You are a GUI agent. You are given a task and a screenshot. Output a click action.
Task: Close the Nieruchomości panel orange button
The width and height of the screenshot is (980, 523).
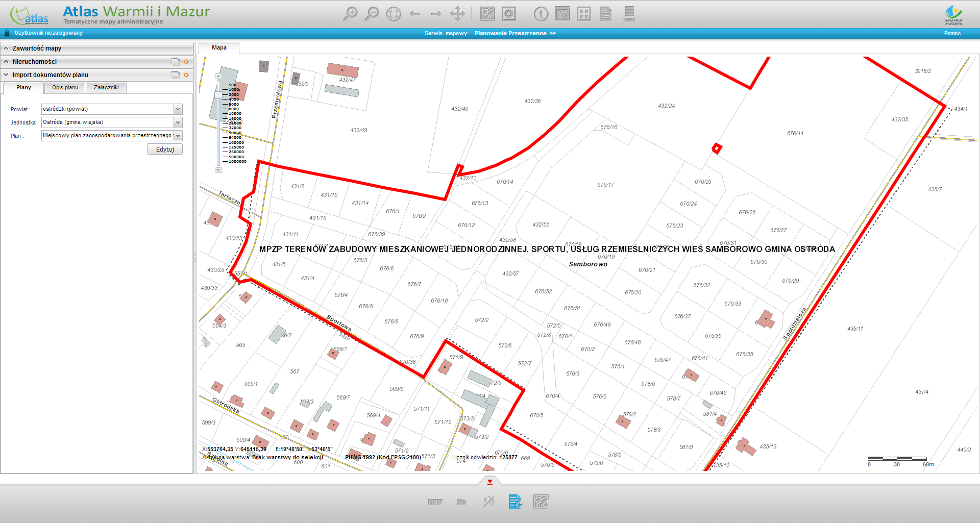[x=186, y=62]
